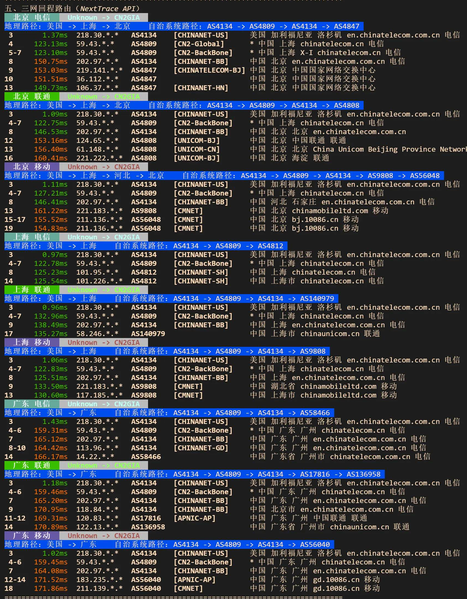Click the title '五、三网回程路由 (NextTrace API)'
The height and width of the screenshot is (599, 467).
(x=73, y=8)
